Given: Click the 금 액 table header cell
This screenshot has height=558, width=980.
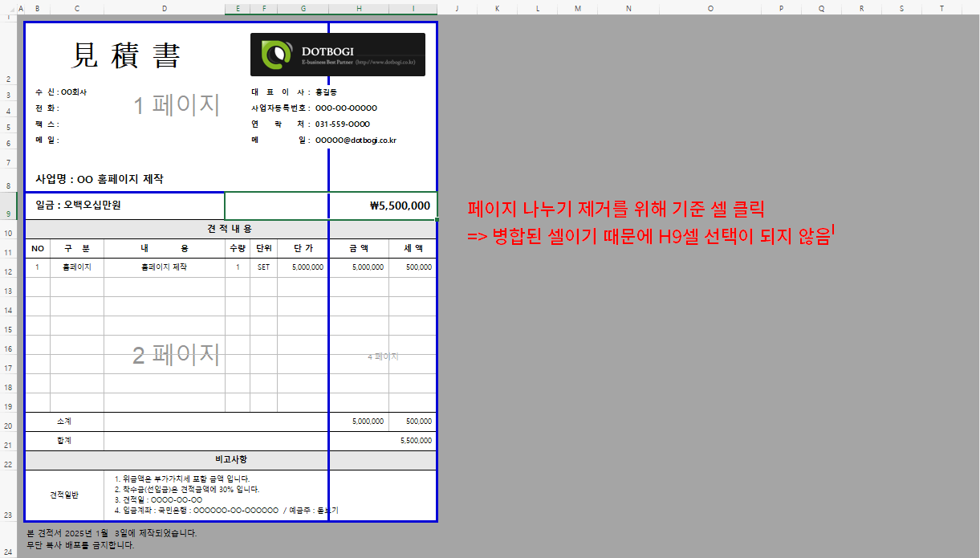Looking at the screenshot, I should coord(359,248).
